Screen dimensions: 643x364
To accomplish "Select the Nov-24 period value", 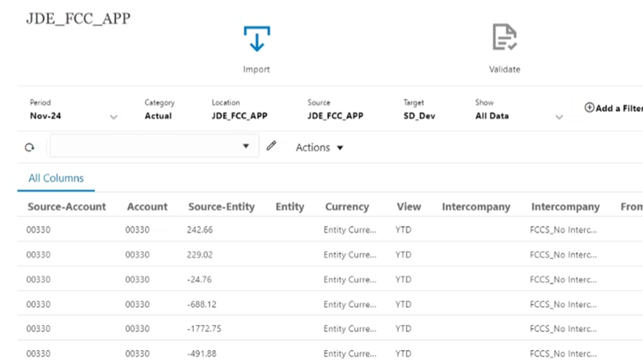I will pyautogui.click(x=46, y=116).
